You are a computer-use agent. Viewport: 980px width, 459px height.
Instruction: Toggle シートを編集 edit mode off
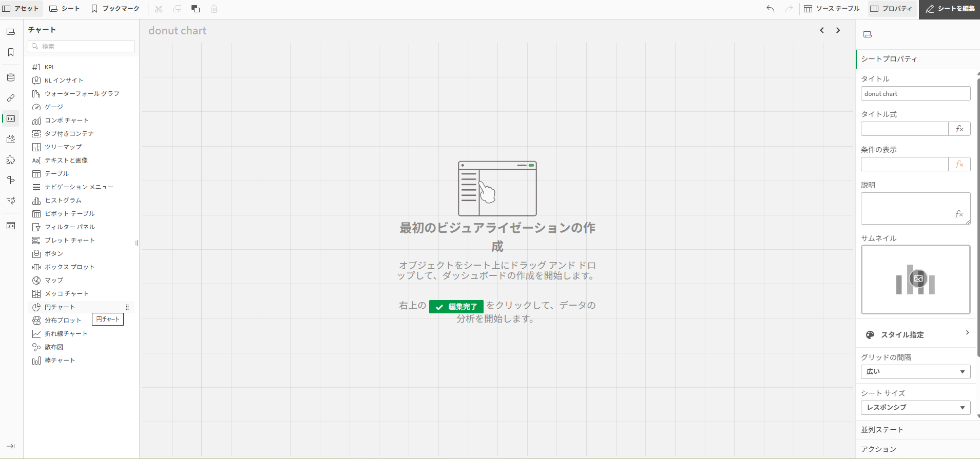(950, 9)
